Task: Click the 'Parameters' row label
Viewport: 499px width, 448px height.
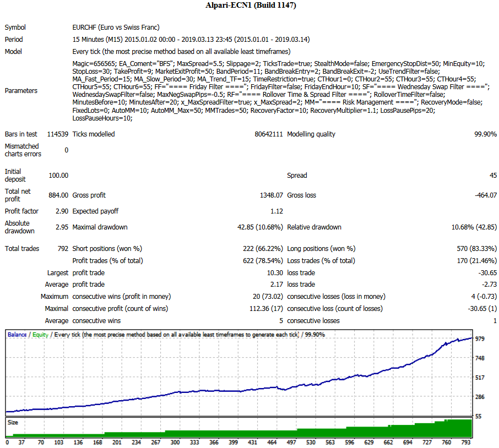Action: (x=21, y=91)
